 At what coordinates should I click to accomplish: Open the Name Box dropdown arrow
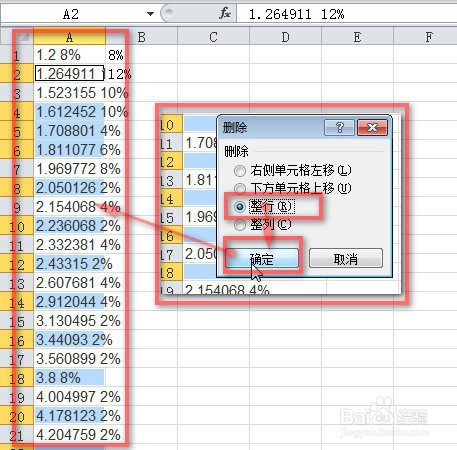(x=150, y=14)
